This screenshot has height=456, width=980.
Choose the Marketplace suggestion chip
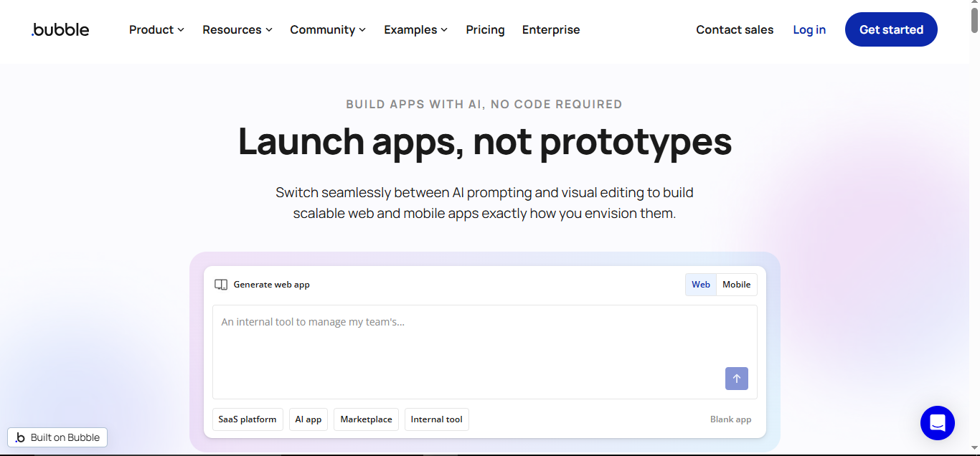pos(366,419)
